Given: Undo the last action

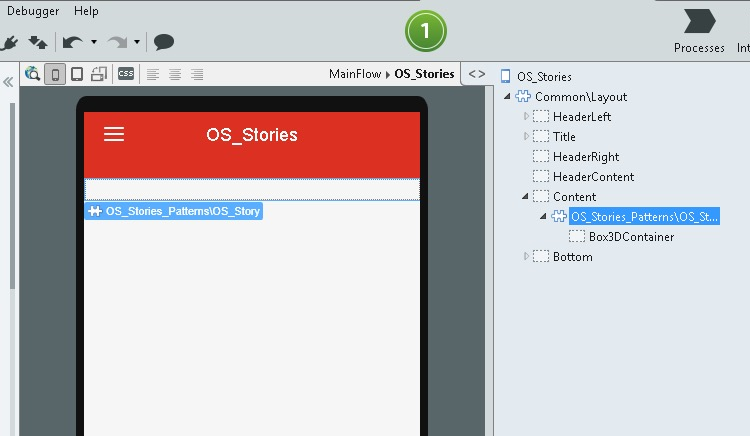Looking at the screenshot, I should (73, 42).
